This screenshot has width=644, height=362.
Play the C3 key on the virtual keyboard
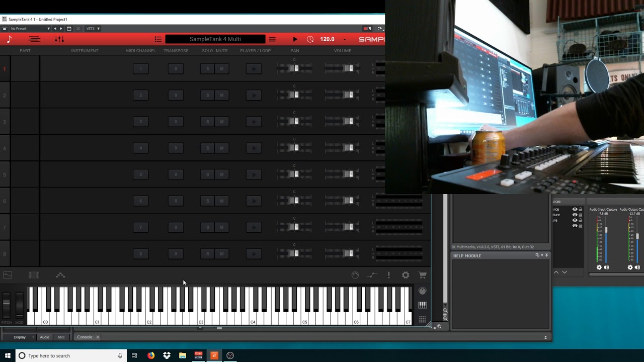200,318
